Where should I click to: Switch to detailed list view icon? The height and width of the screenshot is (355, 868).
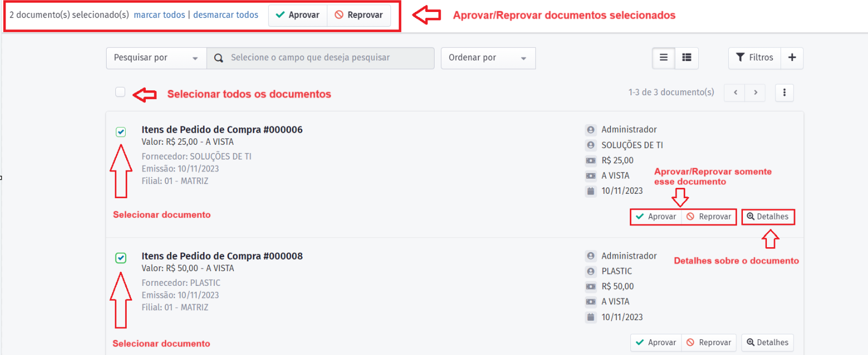686,58
